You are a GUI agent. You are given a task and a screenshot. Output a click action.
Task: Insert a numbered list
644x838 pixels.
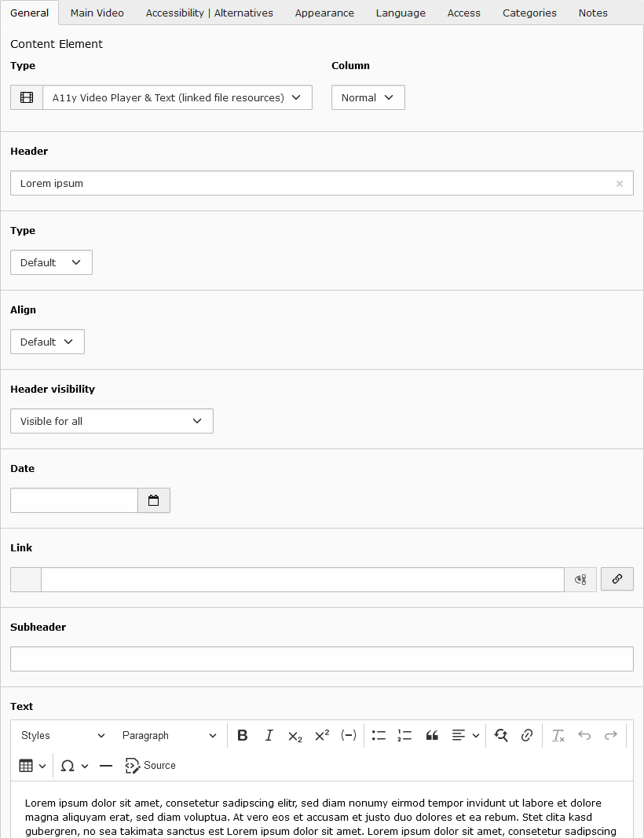404,735
